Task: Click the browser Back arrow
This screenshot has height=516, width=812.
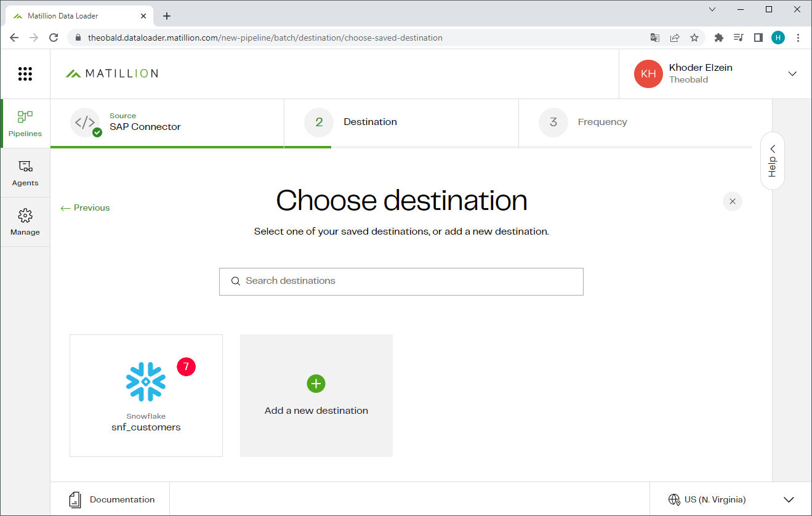Action: [x=14, y=38]
